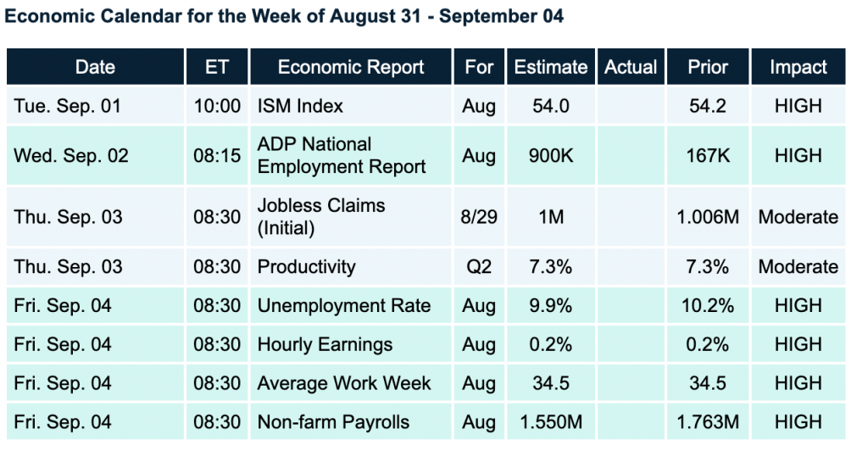Click the Impact column header
The height and width of the screenshot is (468, 868).
[x=798, y=67]
